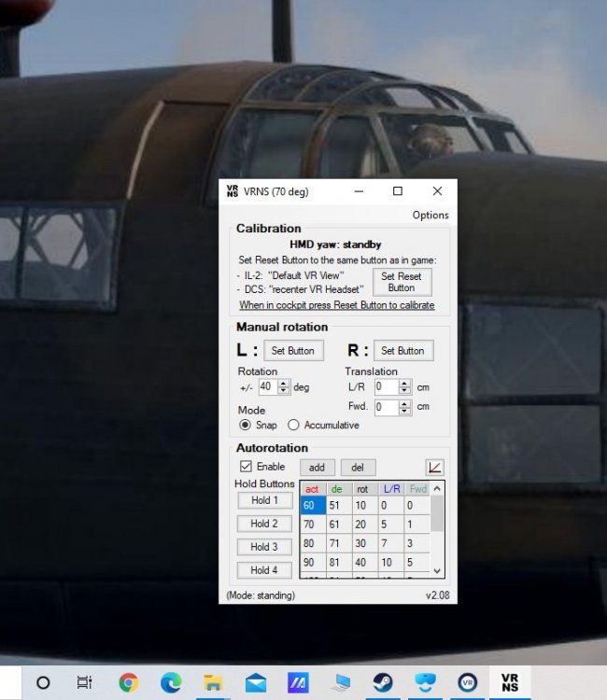Decrease the Fwd. translation value
This screenshot has width=607, height=700.
pos(404,411)
